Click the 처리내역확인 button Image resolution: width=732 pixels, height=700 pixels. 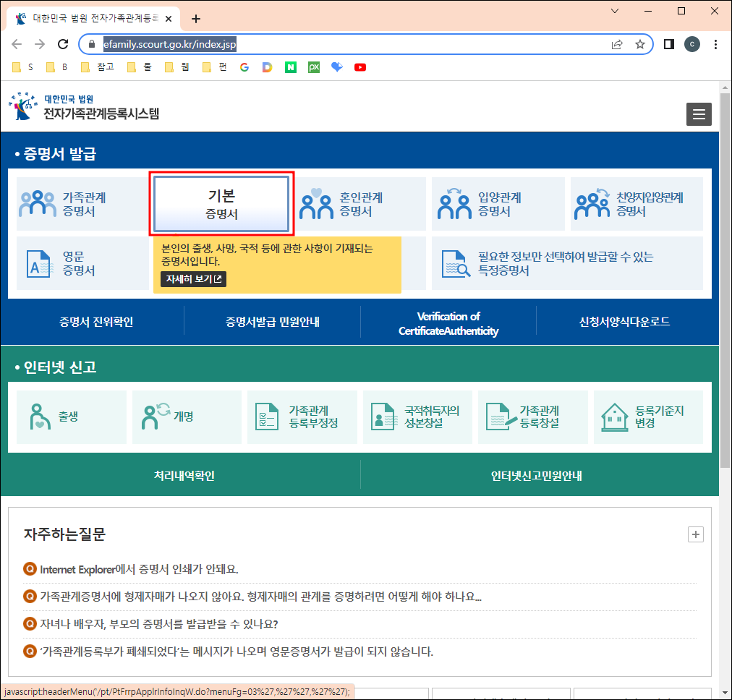tap(184, 474)
